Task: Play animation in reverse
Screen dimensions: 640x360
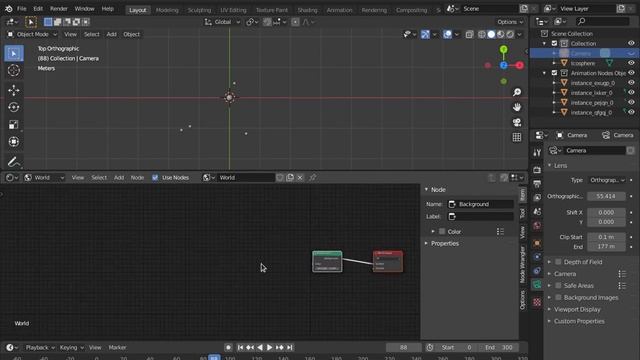Action: (x=260, y=347)
